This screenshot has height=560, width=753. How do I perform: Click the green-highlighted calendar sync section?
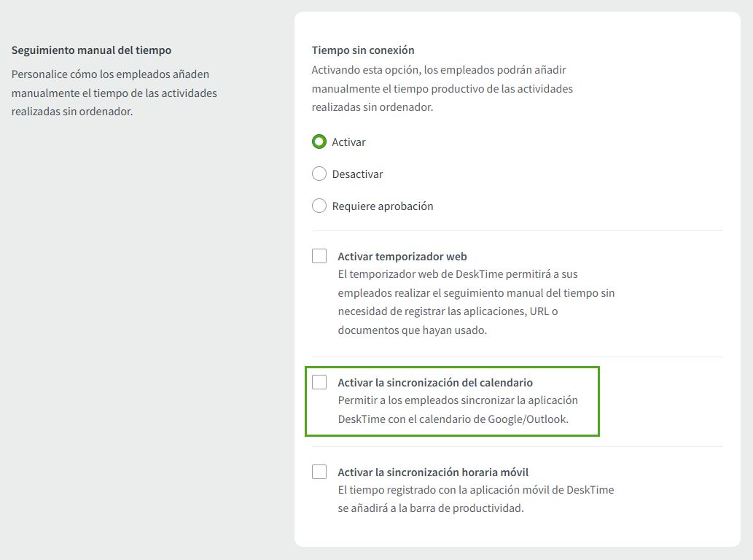pyautogui.click(x=452, y=401)
